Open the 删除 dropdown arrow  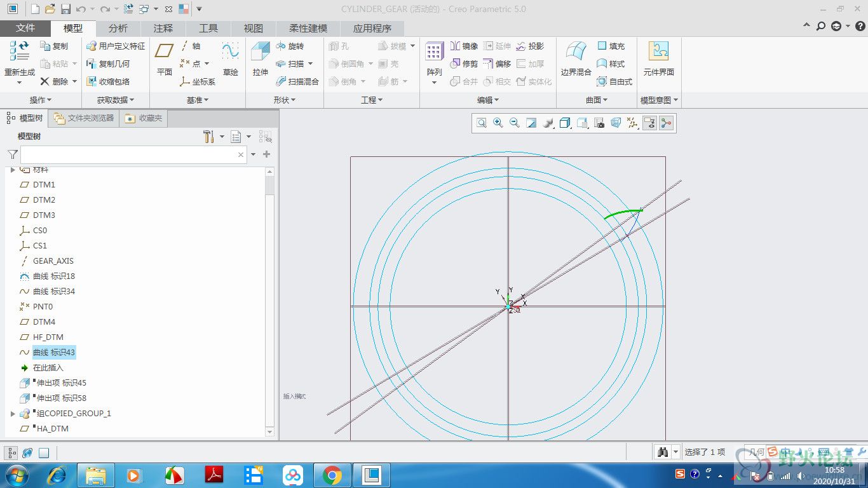tap(74, 81)
